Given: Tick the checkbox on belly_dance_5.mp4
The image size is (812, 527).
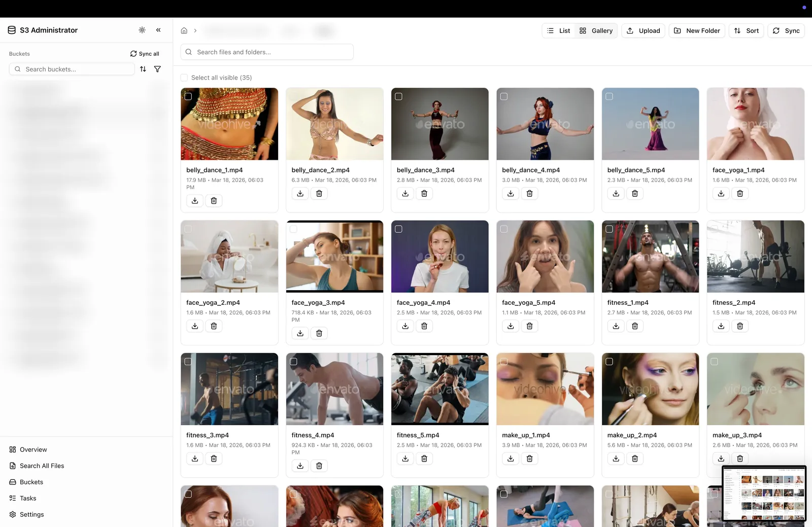Looking at the screenshot, I should click(x=610, y=96).
